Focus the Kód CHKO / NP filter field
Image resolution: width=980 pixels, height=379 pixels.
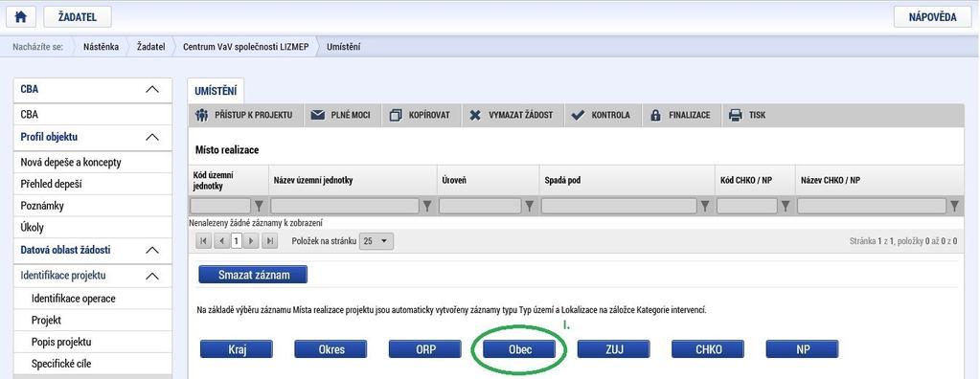point(747,206)
